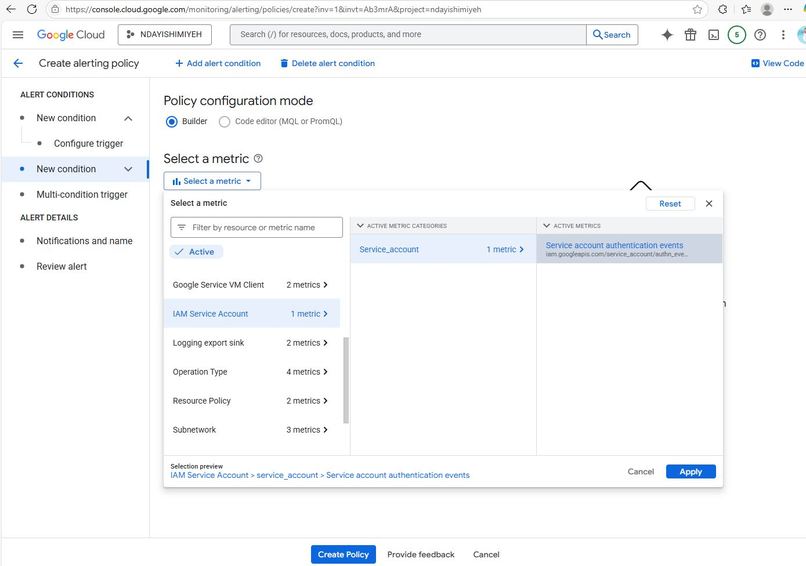Select IAM Service Account resource row
Screen dimensions: 806x566
pyautogui.click(x=251, y=314)
